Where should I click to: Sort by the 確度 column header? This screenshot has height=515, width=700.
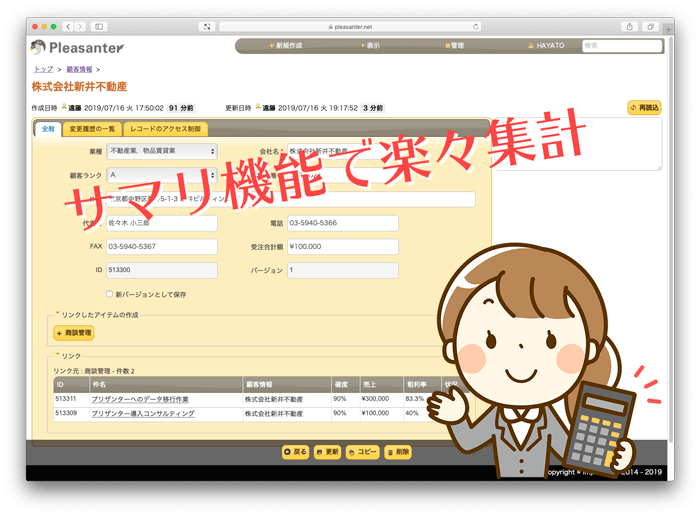click(345, 384)
